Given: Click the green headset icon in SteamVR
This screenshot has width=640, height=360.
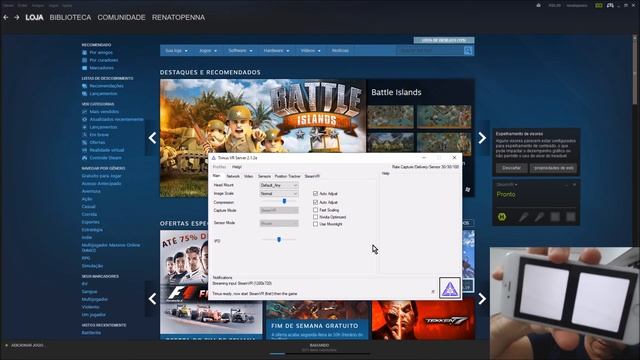Looking at the screenshot, I should pos(502,217).
